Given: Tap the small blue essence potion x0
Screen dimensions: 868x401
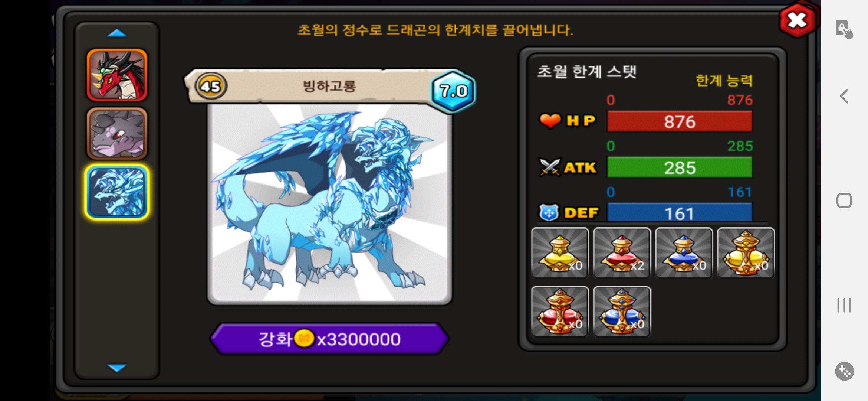Looking at the screenshot, I should [x=684, y=253].
